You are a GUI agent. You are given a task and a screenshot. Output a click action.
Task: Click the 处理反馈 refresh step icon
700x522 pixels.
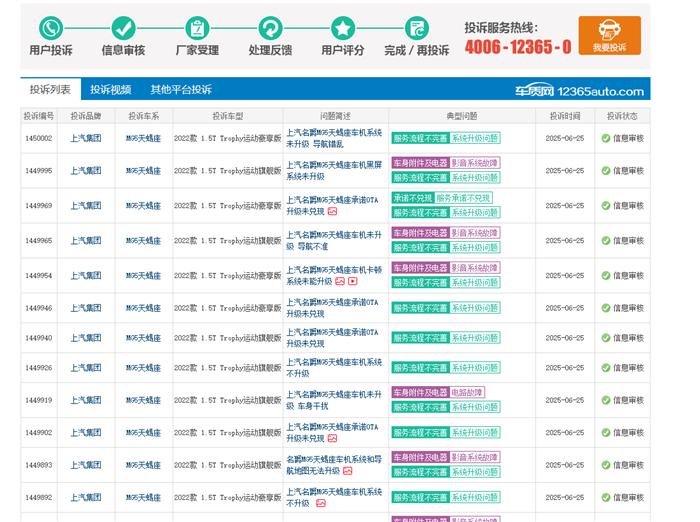tap(270, 28)
